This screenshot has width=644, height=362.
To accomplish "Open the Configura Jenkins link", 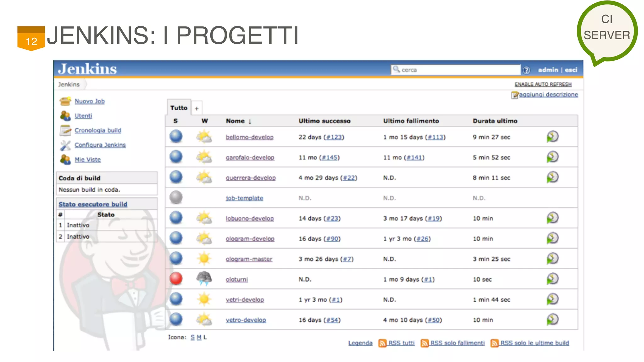I will click(x=100, y=145).
